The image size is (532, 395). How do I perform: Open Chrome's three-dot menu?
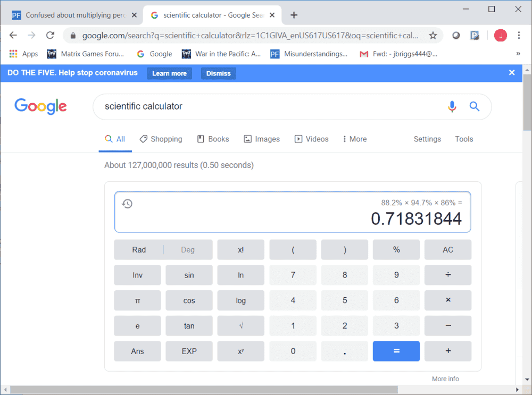[519, 36]
